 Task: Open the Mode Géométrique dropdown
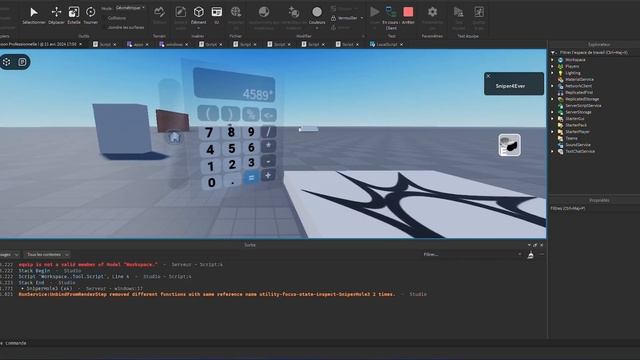pos(130,8)
